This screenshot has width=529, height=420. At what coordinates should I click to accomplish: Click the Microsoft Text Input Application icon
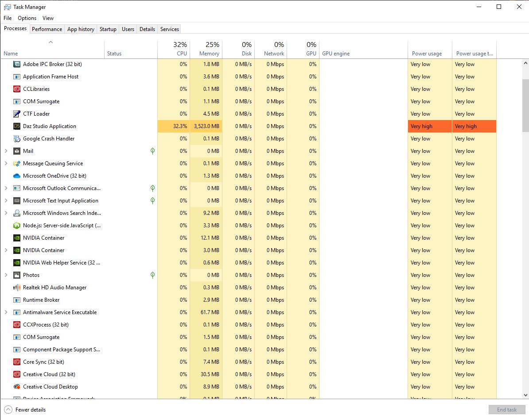tap(16, 201)
